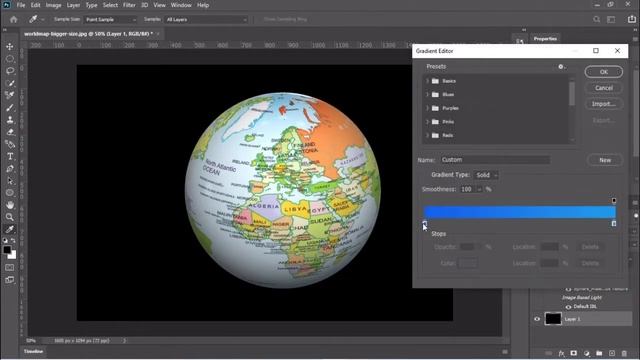
Task: Select the Lasso tool
Action: tap(10, 71)
